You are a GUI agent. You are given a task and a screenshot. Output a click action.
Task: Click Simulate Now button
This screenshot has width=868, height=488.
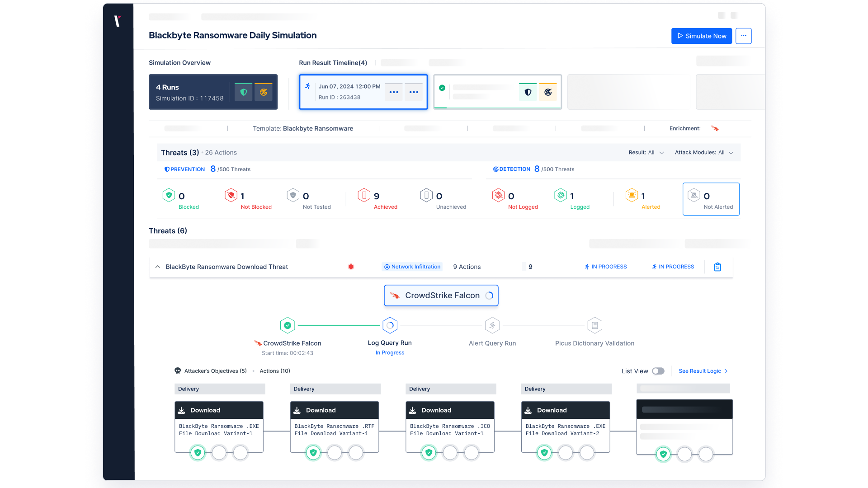point(701,36)
